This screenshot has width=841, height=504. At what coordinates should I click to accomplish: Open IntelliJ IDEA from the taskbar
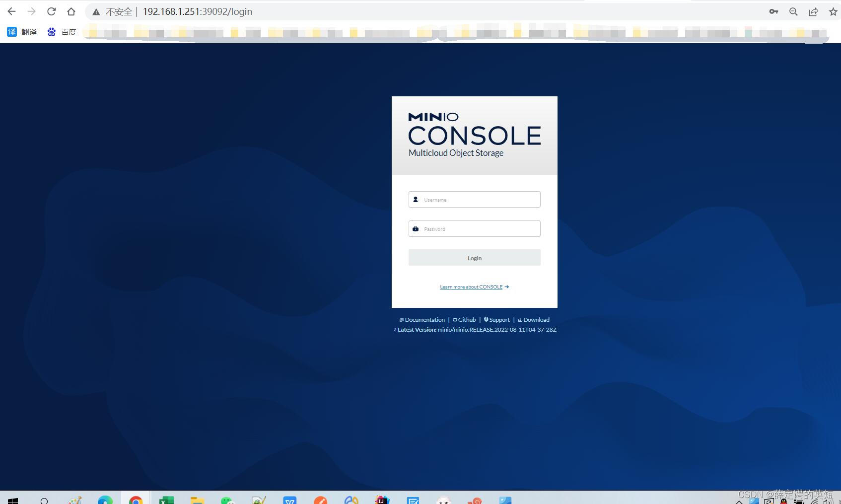pos(382,500)
